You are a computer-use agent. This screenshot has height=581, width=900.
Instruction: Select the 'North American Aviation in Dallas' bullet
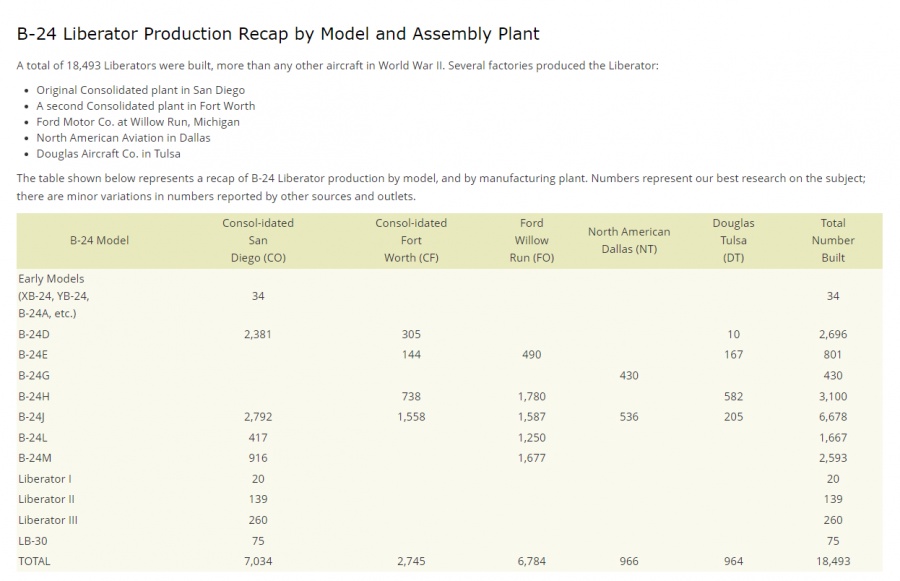tap(123, 138)
